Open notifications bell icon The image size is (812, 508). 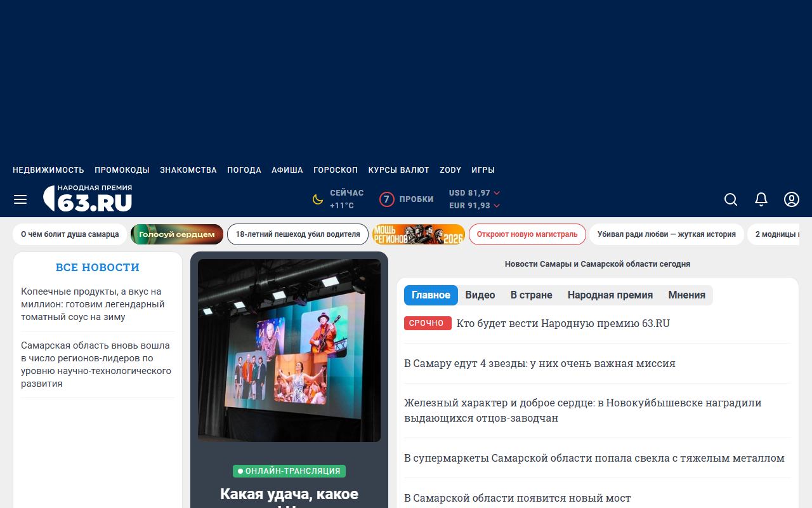point(761,199)
